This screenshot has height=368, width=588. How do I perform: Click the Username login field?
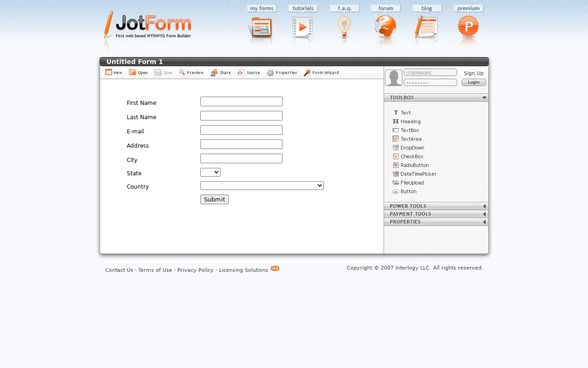pyautogui.click(x=430, y=73)
